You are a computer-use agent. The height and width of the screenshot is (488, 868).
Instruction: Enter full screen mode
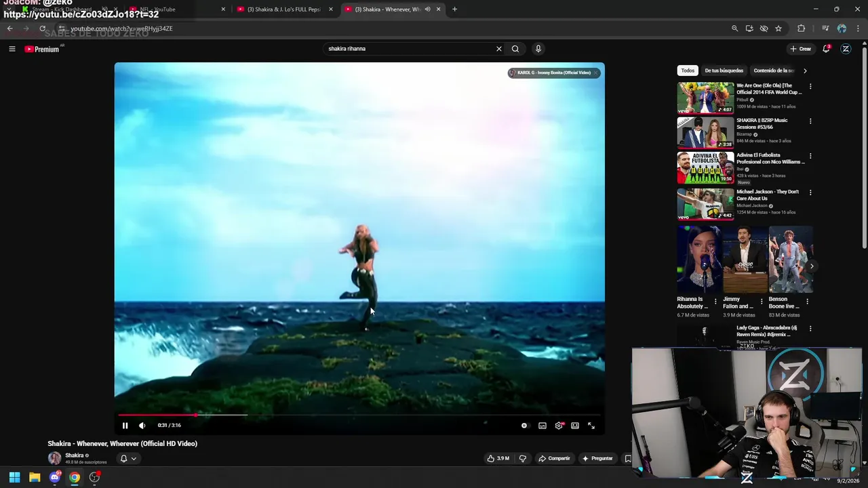pyautogui.click(x=591, y=426)
